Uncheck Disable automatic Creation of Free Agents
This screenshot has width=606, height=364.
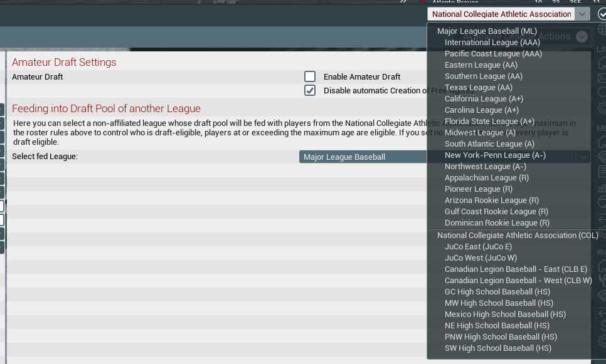tap(309, 90)
